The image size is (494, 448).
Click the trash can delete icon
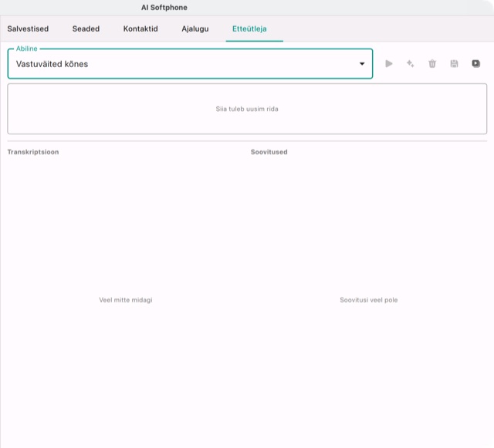coord(432,64)
